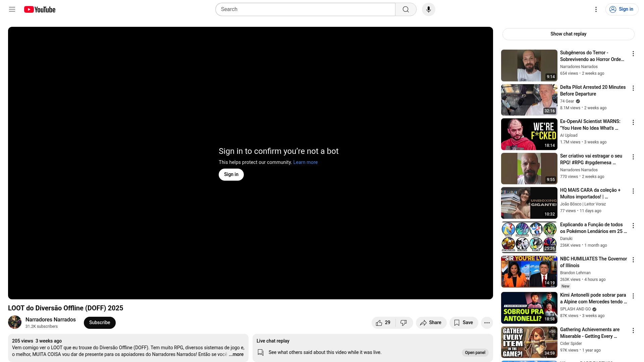Show chat replay panel
Viewport: 644px width, 362px height.
[568, 34]
